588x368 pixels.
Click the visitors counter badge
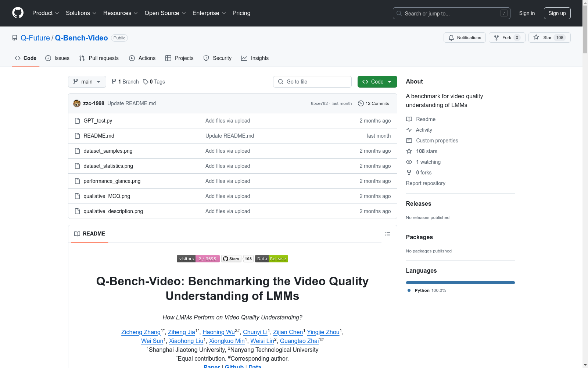tap(198, 259)
